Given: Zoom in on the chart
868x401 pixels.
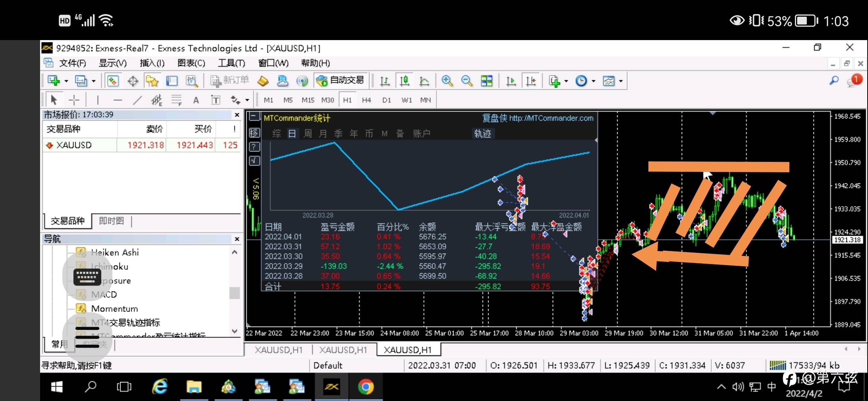Looking at the screenshot, I should pos(447,81).
